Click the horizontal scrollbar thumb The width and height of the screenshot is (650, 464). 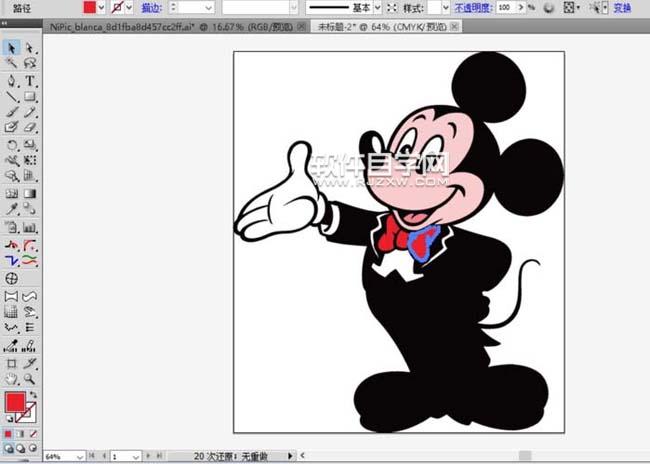click(525, 456)
